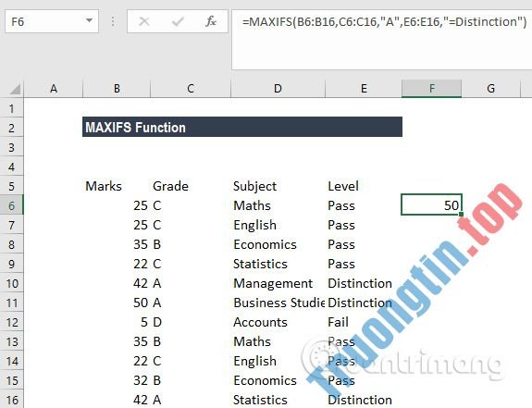Viewport: 532px width, 408px height.
Task: Click the Enter checkmark icon in formula bar
Action: pyautogui.click(x=178, y=21)
